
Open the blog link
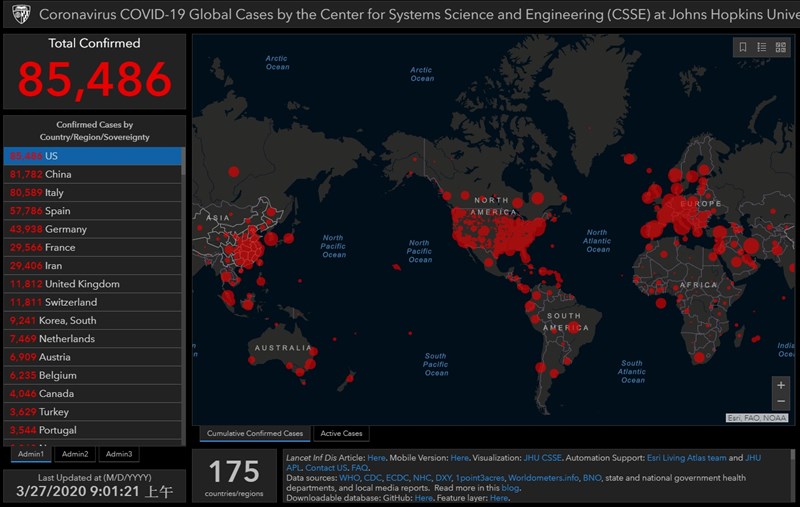[x=510, y=488]
